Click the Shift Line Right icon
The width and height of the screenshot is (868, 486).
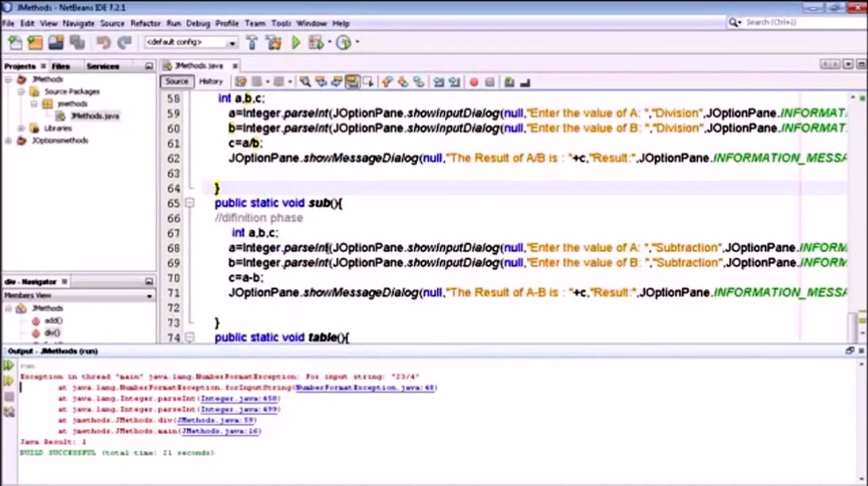click(x=455, y=82)
